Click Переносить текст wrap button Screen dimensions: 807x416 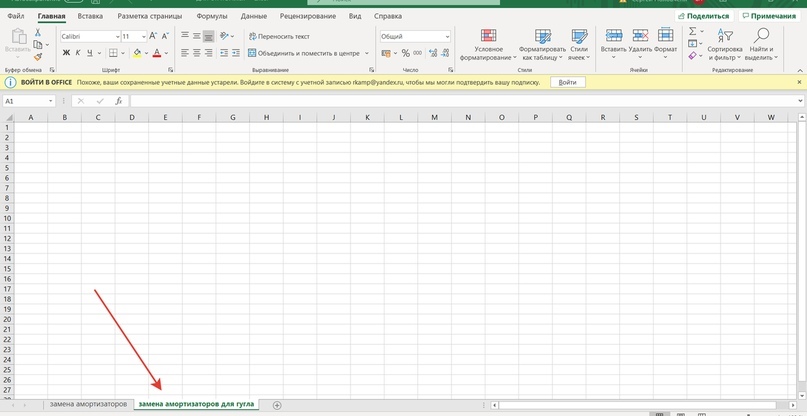[x=279, y=37]
